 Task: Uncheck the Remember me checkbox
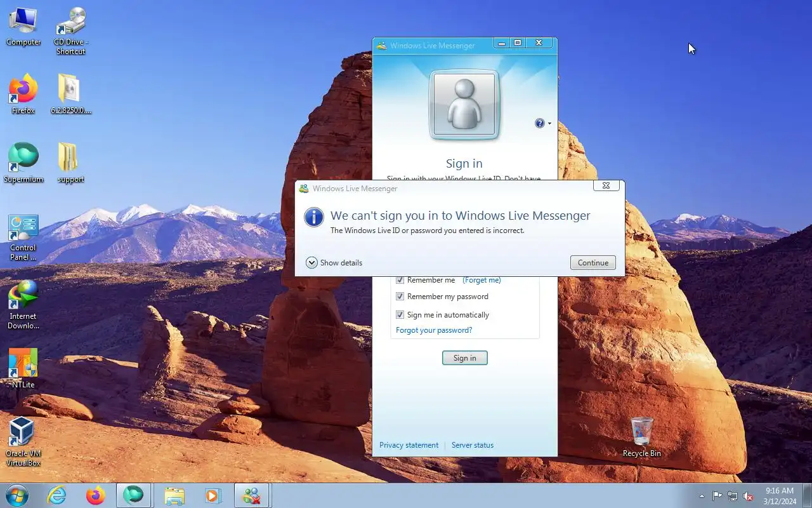400,280
